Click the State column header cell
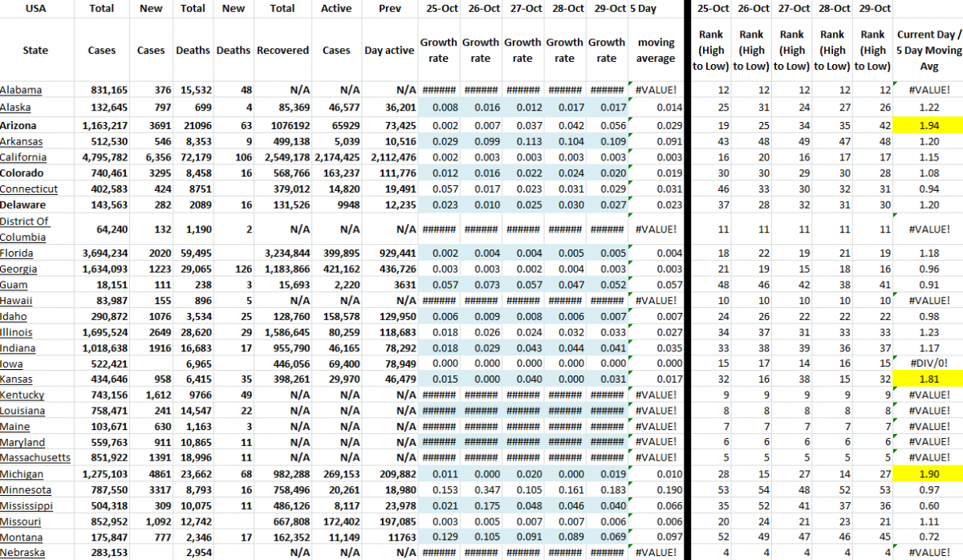 point(35,50)
